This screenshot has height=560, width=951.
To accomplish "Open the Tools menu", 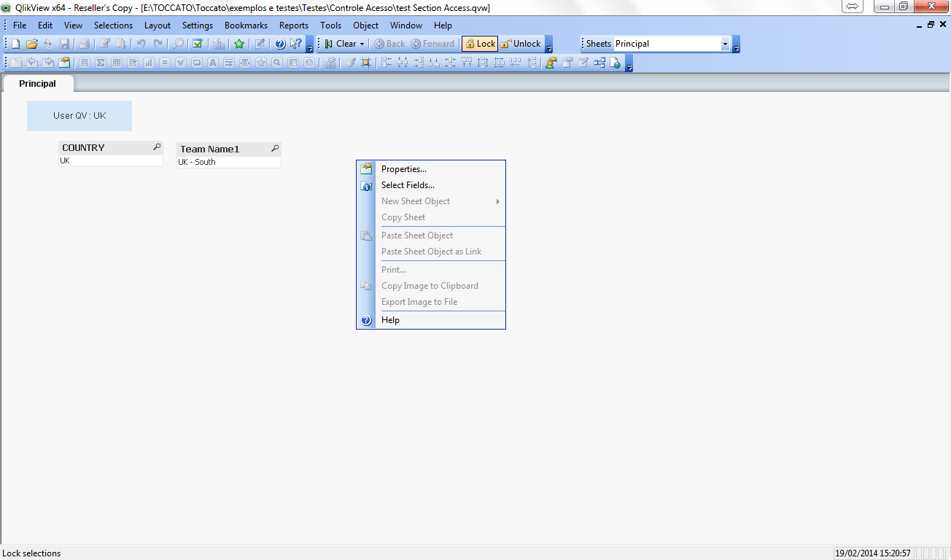I will pos(331,25).
